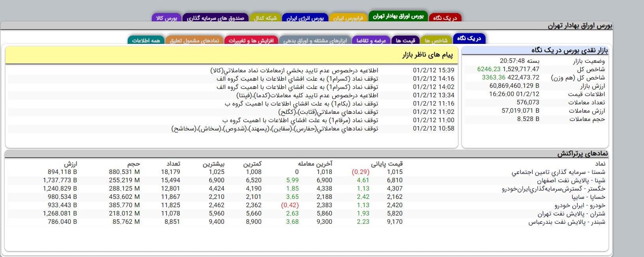
Task: Click the total index value 1,529,717.47
Action: (x=521, y=69)
